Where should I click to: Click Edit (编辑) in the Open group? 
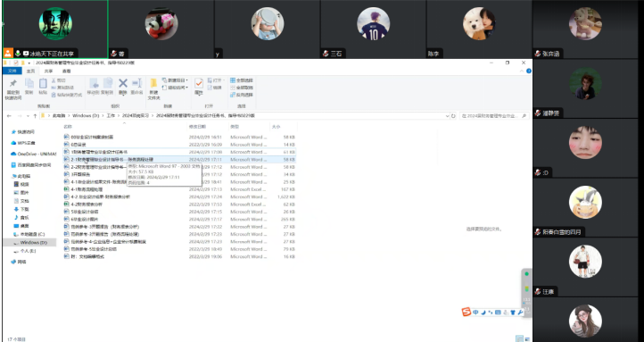pos(215,88)
